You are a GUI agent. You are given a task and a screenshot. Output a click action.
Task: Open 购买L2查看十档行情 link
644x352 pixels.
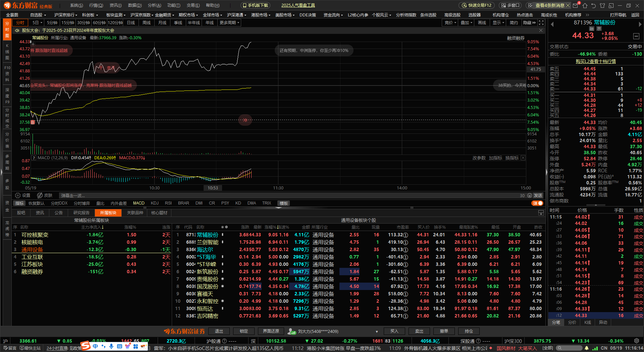[x=596, y=61]
